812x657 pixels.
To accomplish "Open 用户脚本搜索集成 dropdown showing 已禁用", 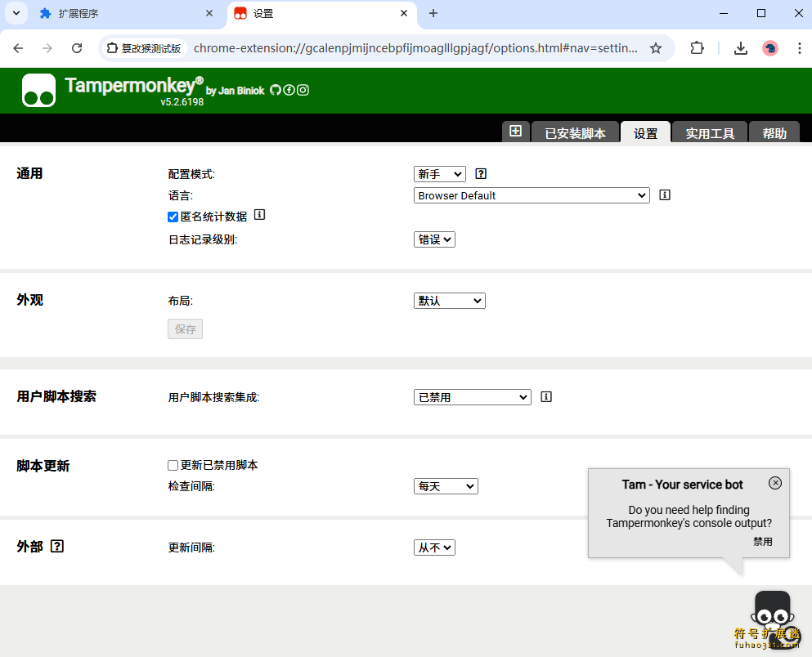I will pos(473,397).
